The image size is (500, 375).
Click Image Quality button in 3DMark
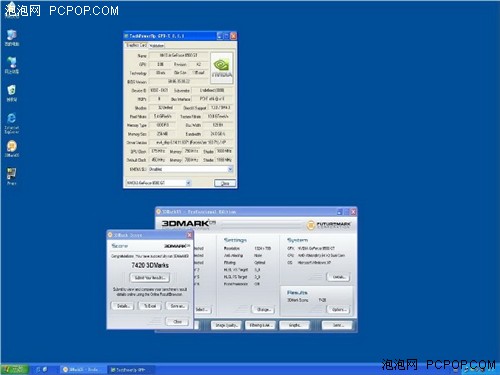[226, 325]
